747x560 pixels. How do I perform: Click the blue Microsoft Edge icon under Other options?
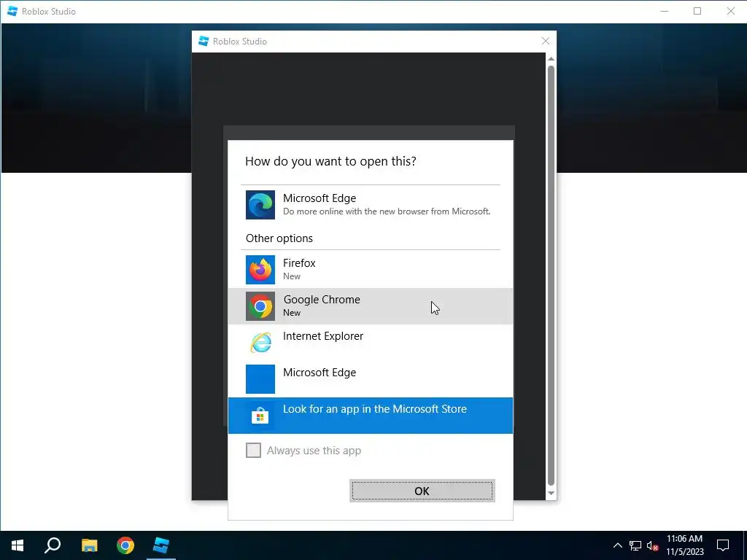click(260, 379)
